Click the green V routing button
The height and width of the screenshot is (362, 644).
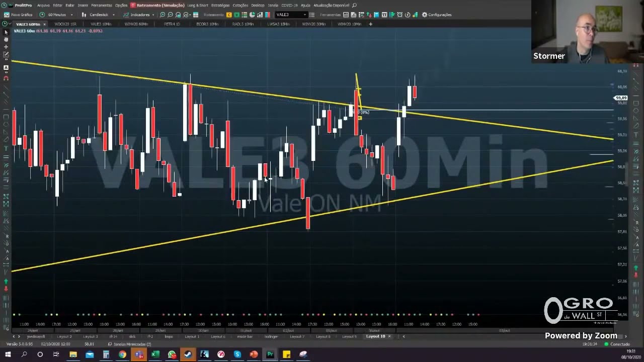pos(237,15)
